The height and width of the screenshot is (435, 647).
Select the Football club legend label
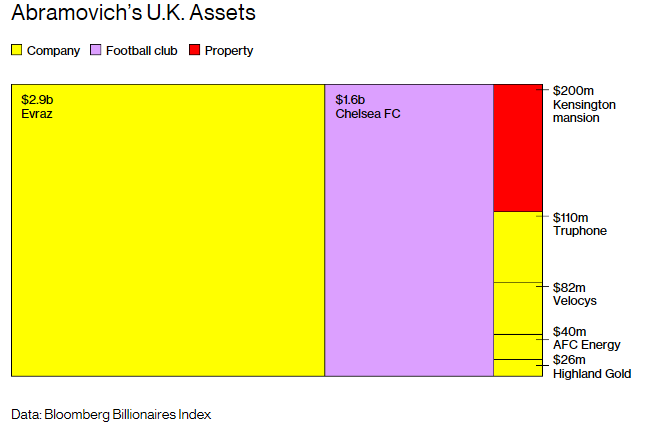tap(141, 51)
